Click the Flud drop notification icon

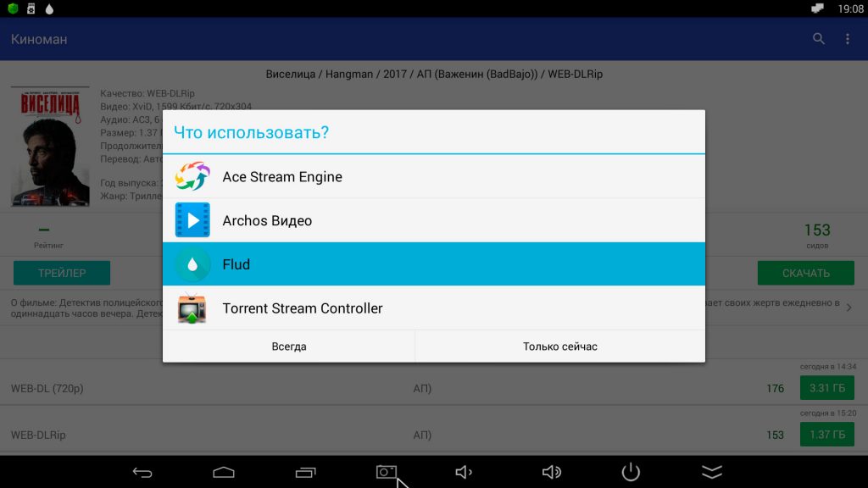[x=49, y=8]
